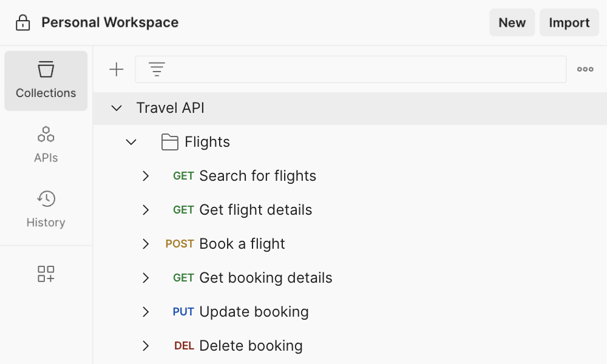607x364 pixels.
Task: Open the APIs sidebar section
Action: pyautogui.click(x=46, y=144)
